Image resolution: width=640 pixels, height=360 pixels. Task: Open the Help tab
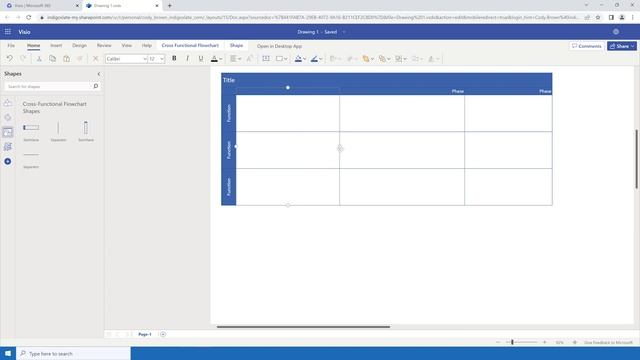[147, 46]
